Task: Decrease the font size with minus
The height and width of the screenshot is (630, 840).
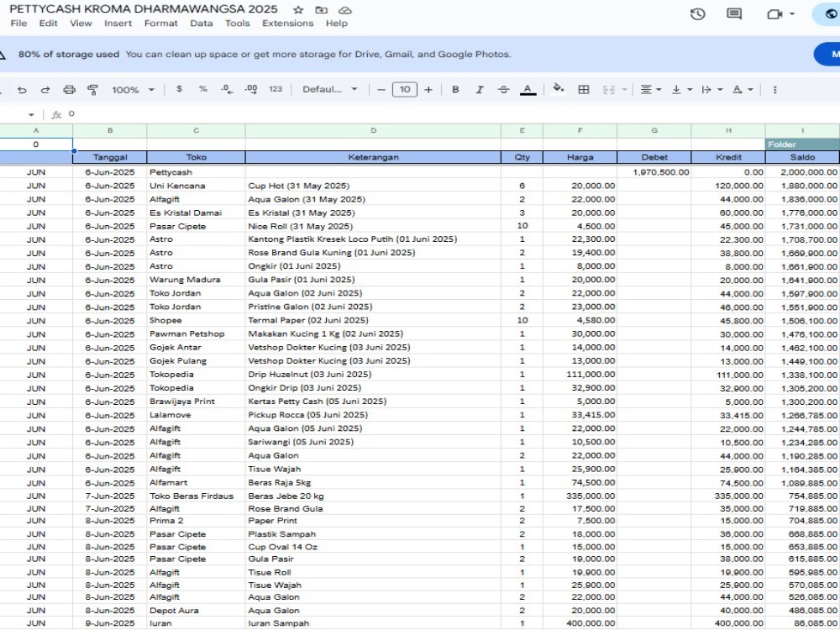Action: [381, 90]
